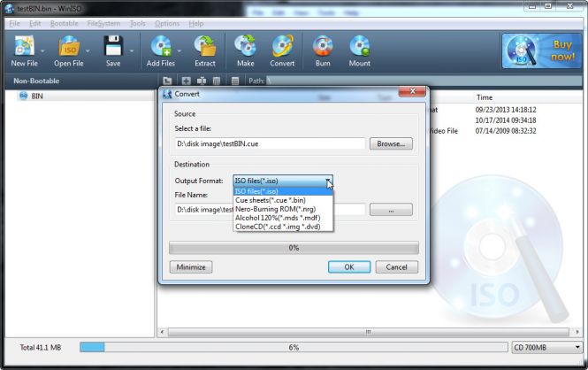Click Cancel in the Convert dialog

tap(396, 267)
